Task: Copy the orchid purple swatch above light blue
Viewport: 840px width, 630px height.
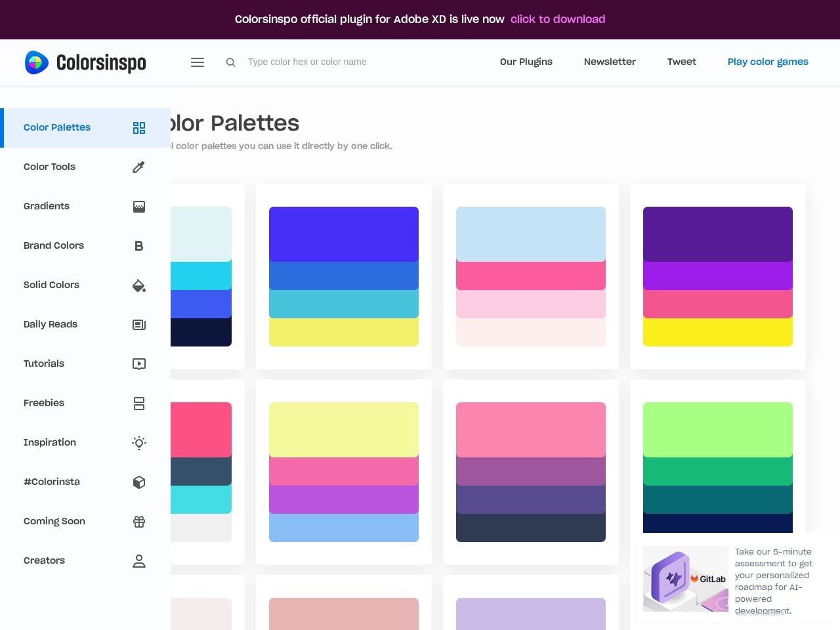Action: coord(344,499)
